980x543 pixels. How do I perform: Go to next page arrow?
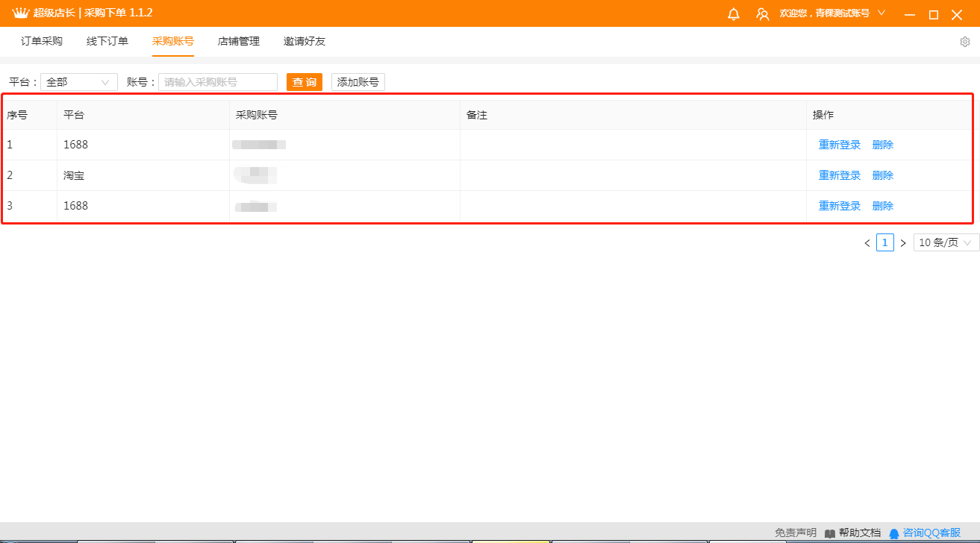[x=902, y=243]
